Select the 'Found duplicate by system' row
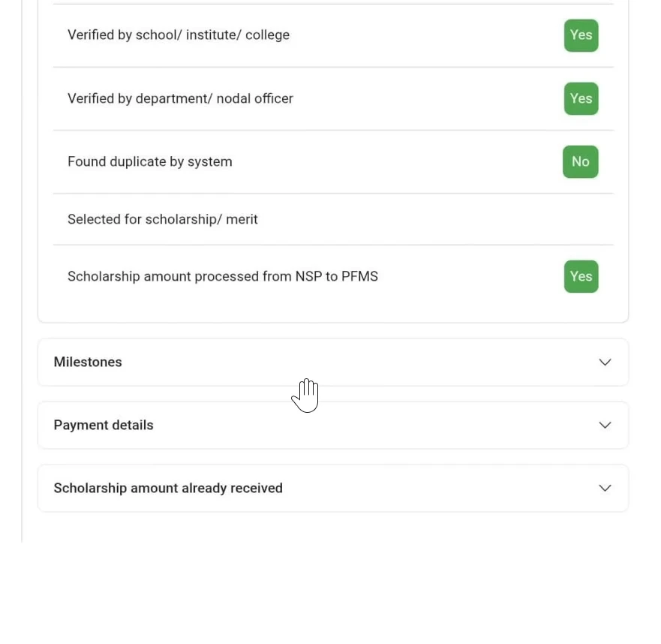This screenshot has width=661, height=644. point(150,161)
